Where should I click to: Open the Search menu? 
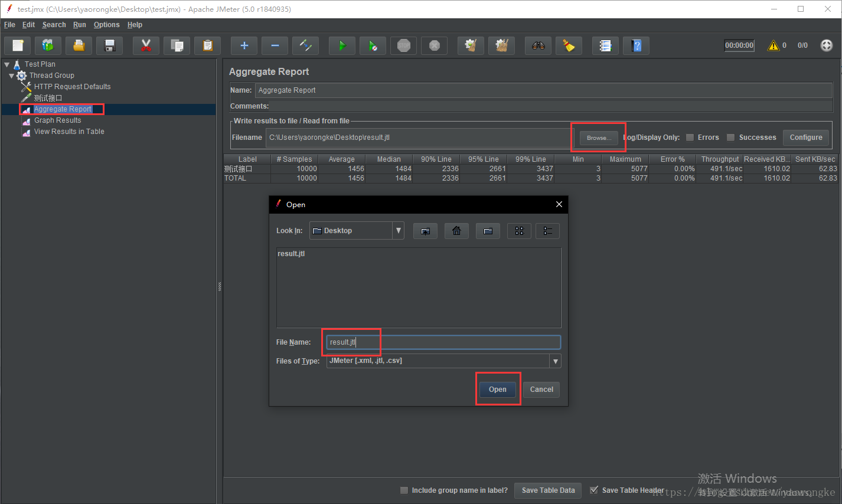[x=54, y=25]
